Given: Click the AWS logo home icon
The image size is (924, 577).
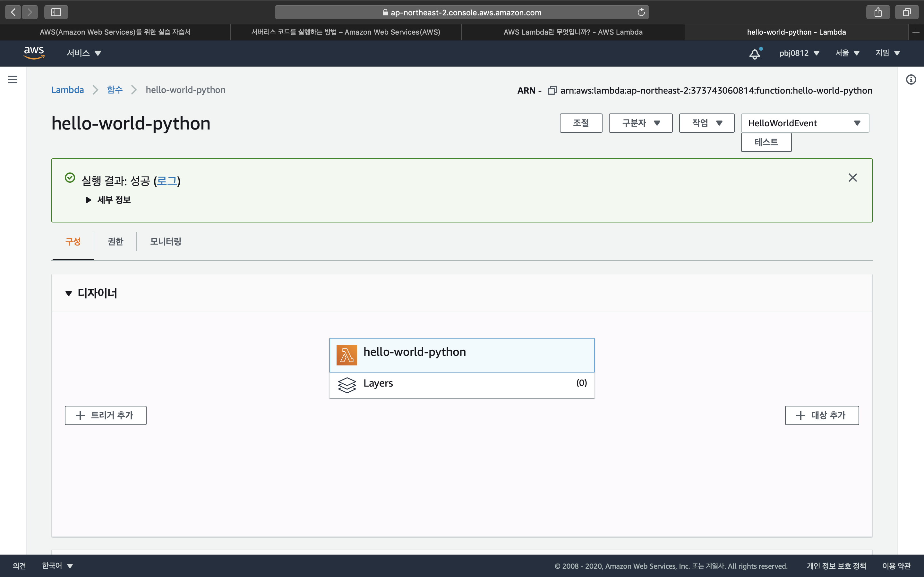Looking at the screenshot, I should coord(34,53).
